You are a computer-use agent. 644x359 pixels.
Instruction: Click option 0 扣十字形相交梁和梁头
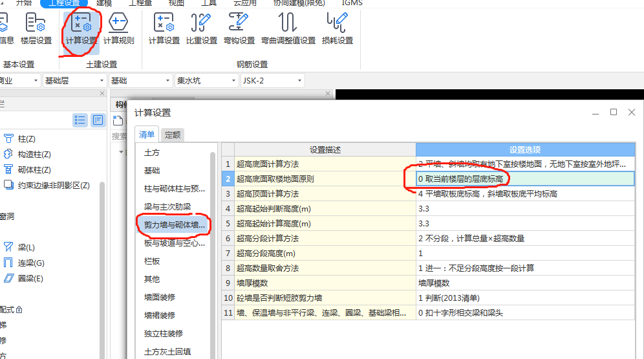525,313
